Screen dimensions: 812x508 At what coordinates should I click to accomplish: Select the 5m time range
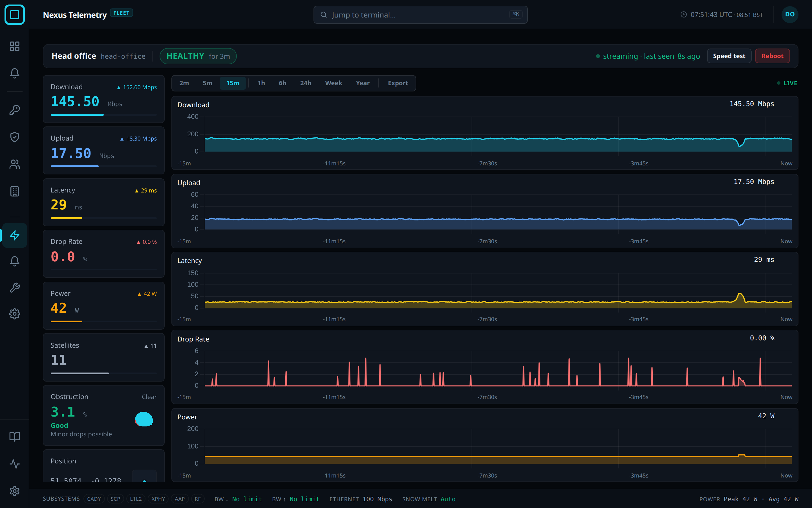(x=207, y=83)
